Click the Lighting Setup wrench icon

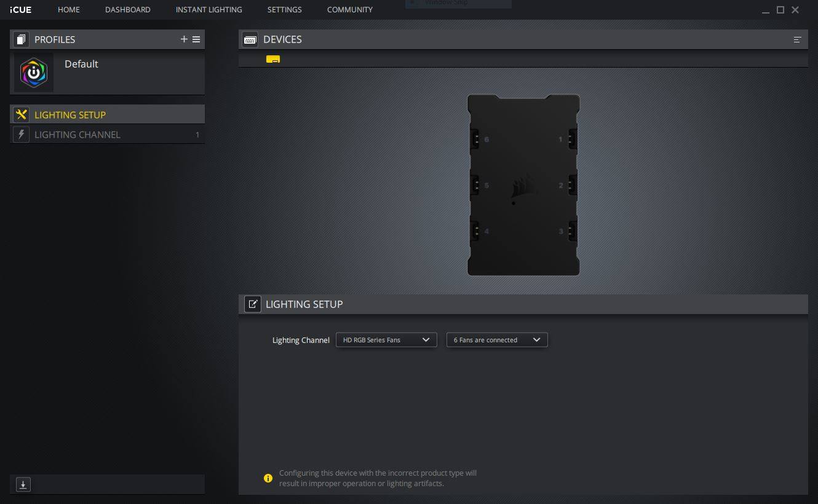[21, 114]
